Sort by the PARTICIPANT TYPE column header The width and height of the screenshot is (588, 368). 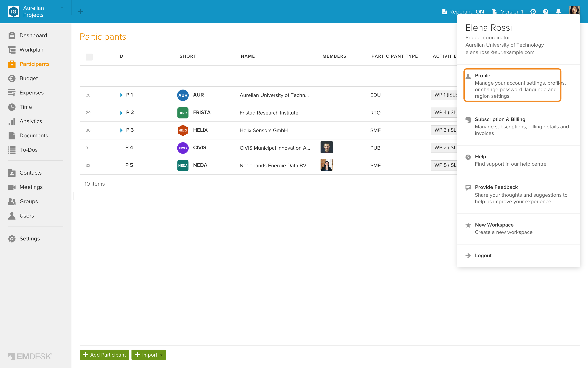[395, 56]
